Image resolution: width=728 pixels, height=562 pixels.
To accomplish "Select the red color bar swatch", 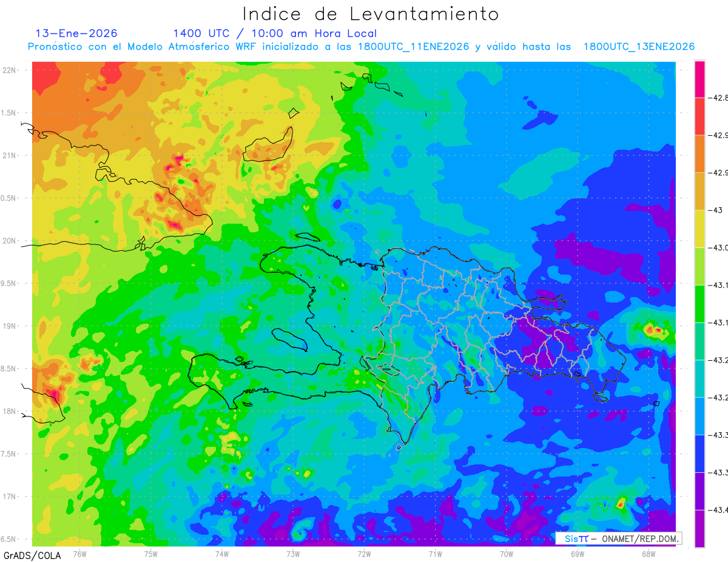I will (699, 116).
